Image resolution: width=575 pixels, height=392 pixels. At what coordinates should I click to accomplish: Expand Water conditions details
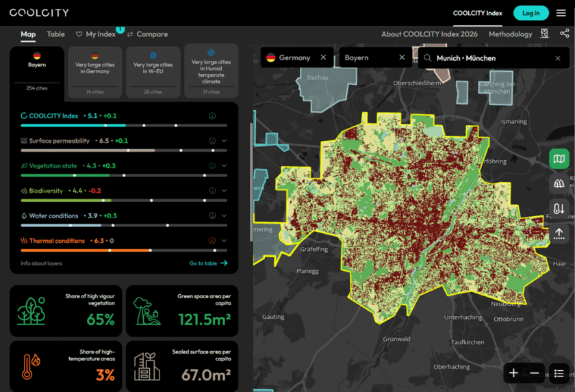tap(224, 215)
